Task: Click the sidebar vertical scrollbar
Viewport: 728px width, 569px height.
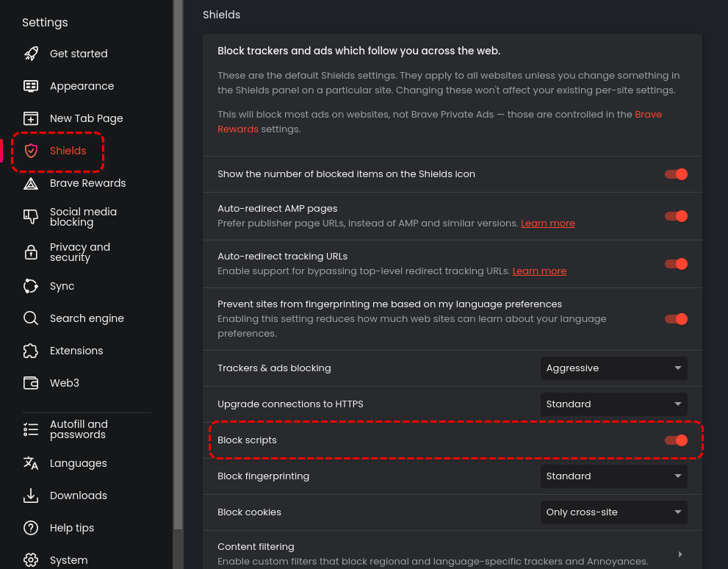Action: pyautogui.click(x=178, y=265)
